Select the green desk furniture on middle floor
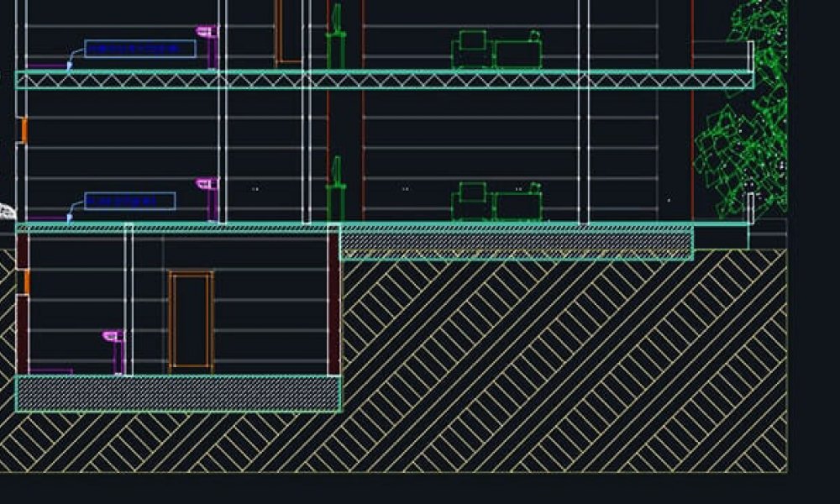The width and height of the screenshot is (840, 504). tap(496, 202)
